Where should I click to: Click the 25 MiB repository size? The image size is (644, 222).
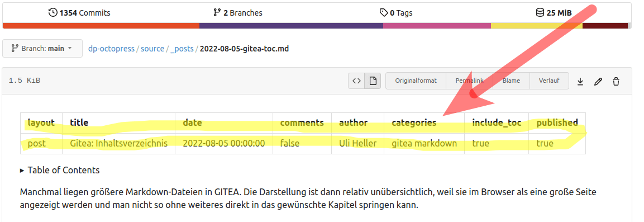click(554, 13)
